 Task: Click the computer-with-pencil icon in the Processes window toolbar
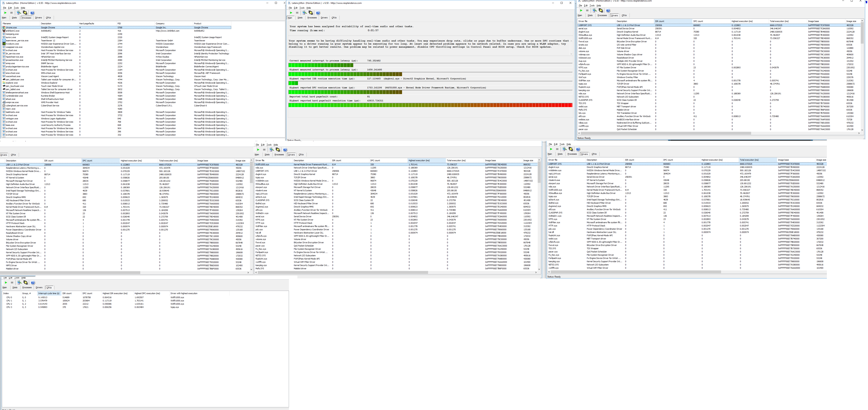(x=19, y=13)
